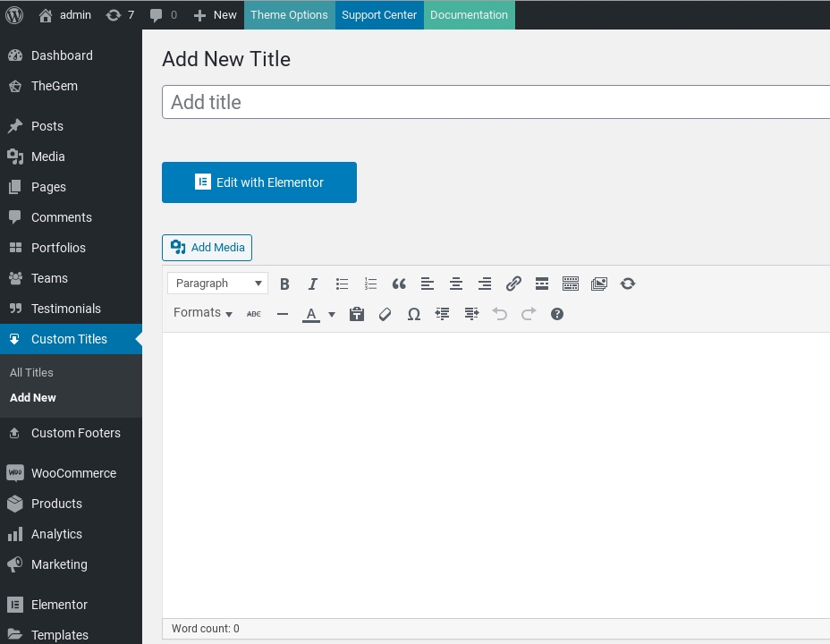This screenshot has height=644, width=830.
Task: Open keyboard shortcuts help icon
Action: 557,314
